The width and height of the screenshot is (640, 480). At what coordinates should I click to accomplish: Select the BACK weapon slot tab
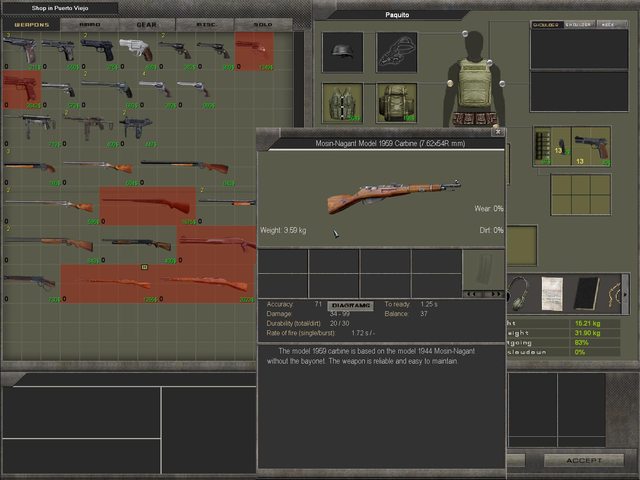click(x=611, y=24)
